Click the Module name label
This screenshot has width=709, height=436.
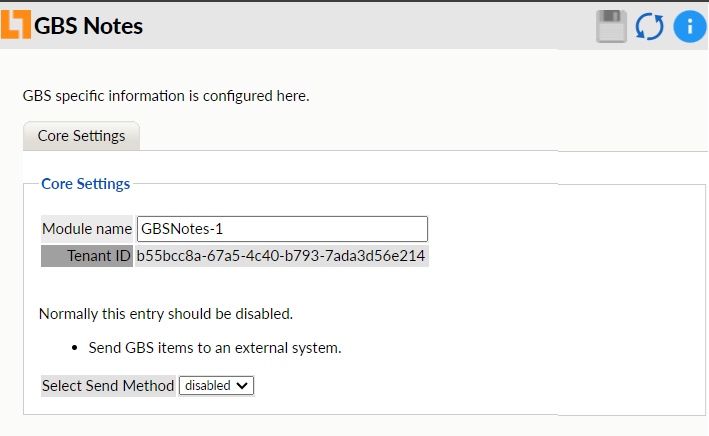(87, 229)
